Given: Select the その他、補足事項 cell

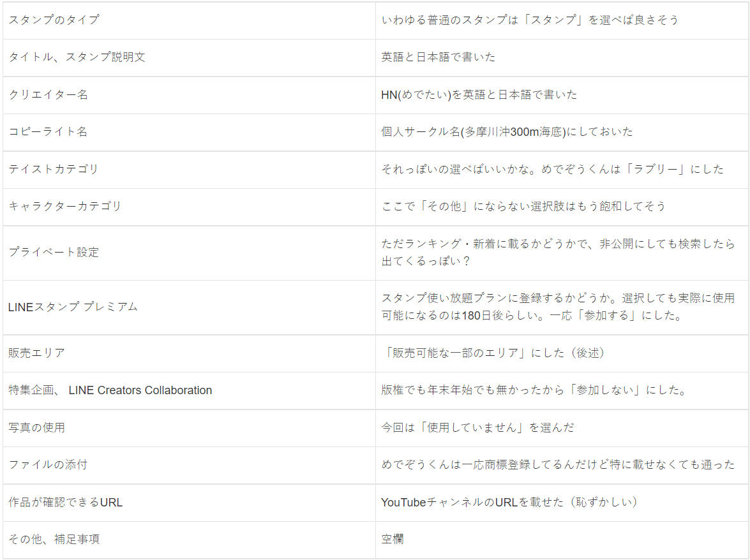Looking at the screenshot, I should tap(54, 539).
